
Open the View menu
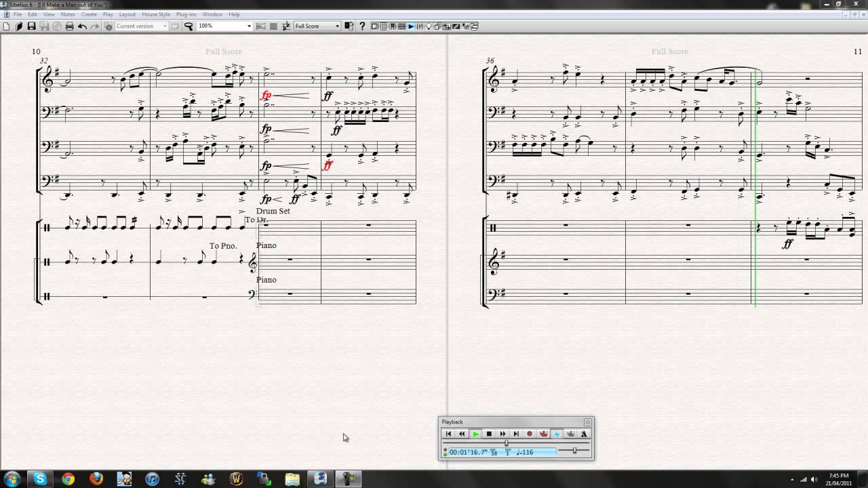click(x=49, y=14)
